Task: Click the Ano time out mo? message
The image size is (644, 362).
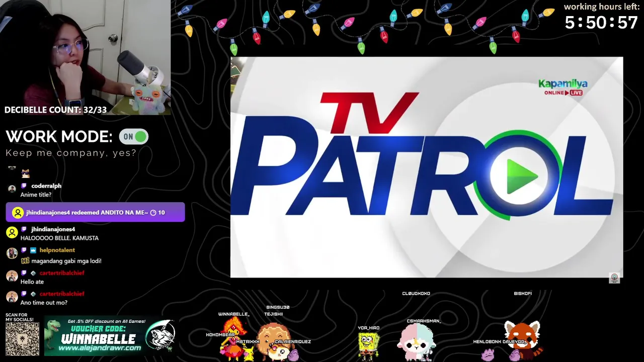Action: (44, 303)
